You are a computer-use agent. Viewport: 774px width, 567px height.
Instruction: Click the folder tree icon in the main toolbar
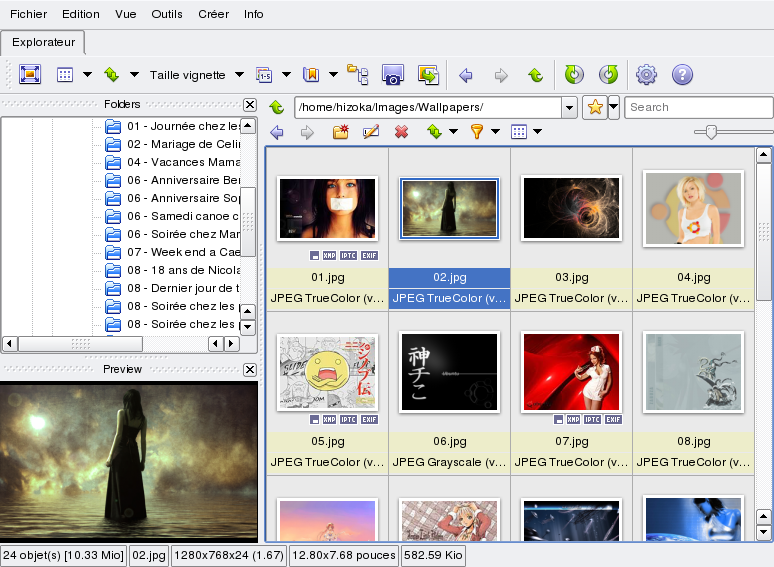tap(358, 75)
